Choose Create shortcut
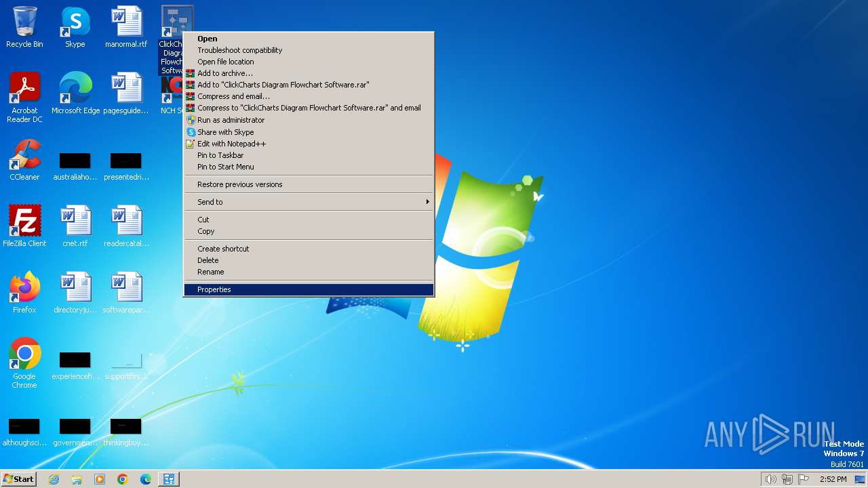 (x=309, y=249)
